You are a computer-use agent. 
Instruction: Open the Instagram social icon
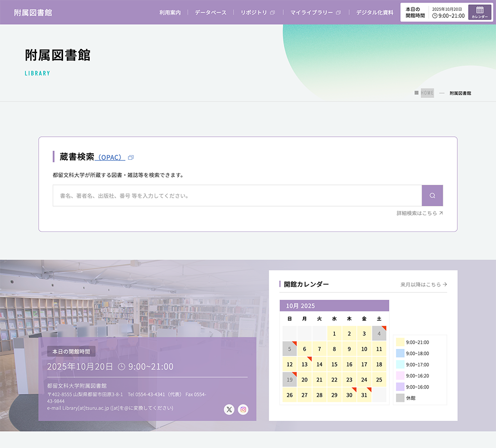[243, 409]
